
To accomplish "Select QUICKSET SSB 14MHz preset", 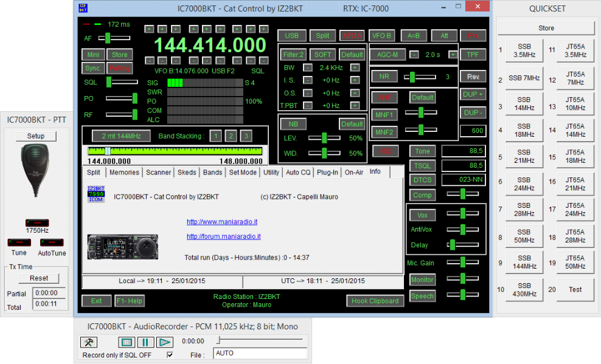I will tap(524, 104).
